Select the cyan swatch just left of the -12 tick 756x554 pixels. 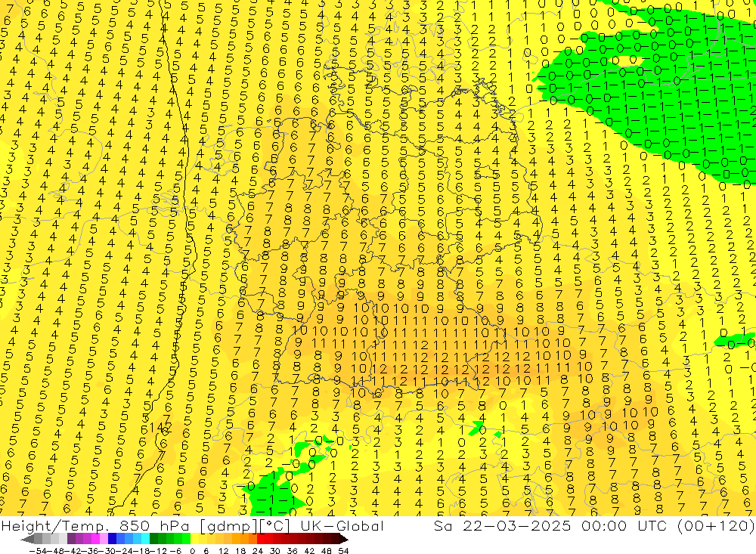pos(145,539)
